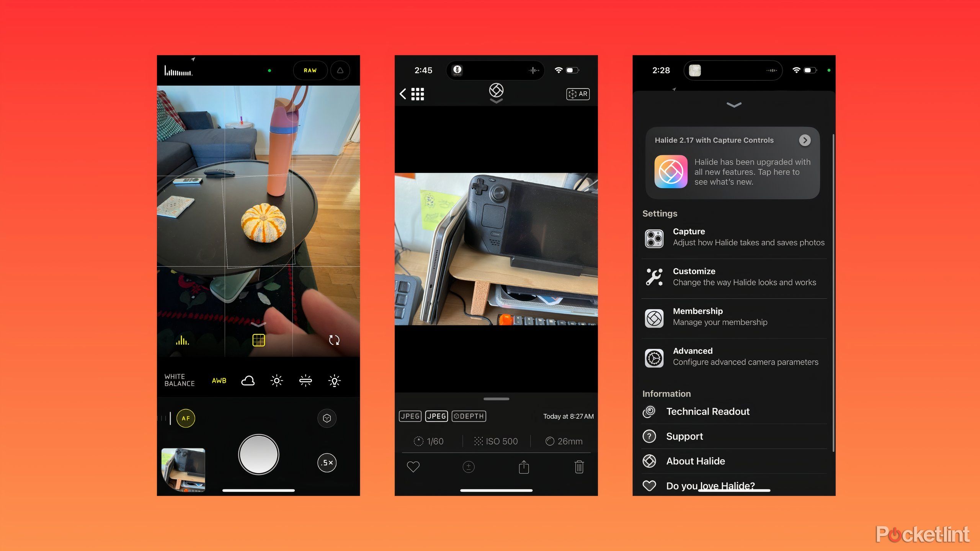The height and width of the screenshot is (551, 980).
Task: Toggle RAW capture mode on
Action: click(311, 69)
